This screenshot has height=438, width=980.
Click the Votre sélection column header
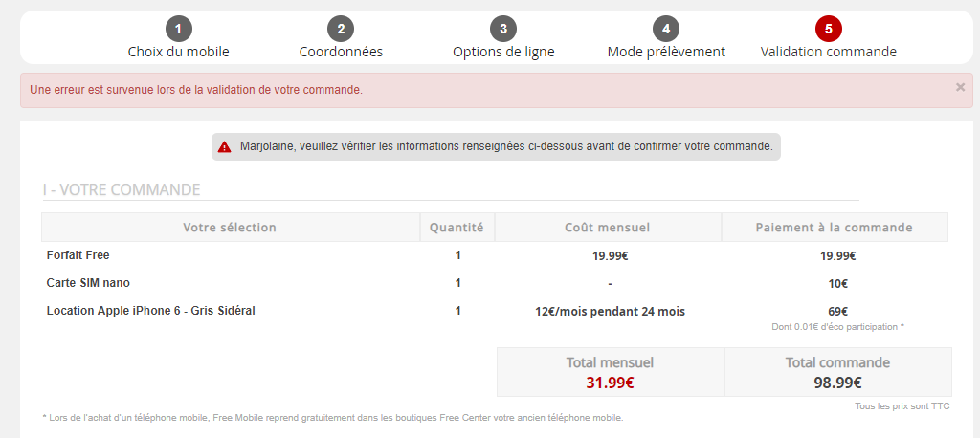(230, 228)
